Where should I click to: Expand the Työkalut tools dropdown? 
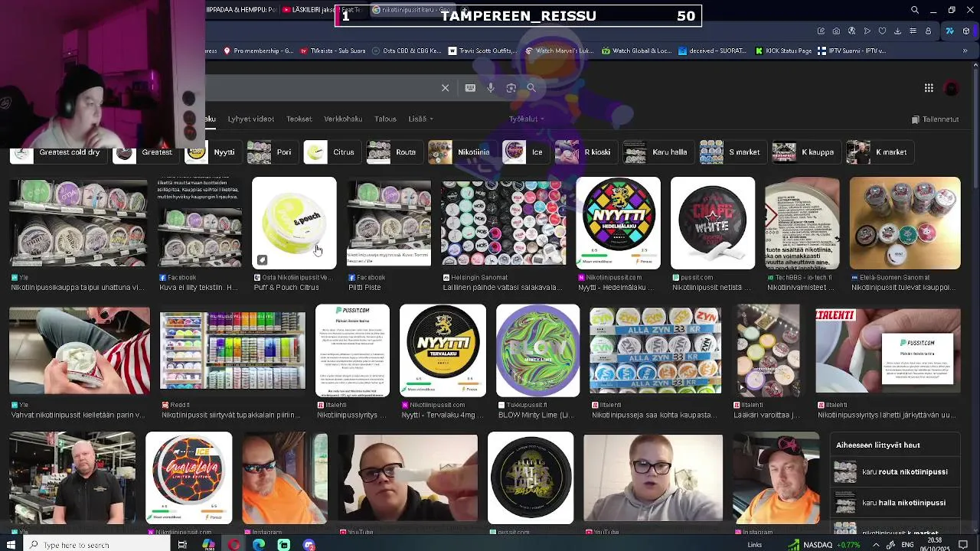click(x=527, y=119)
